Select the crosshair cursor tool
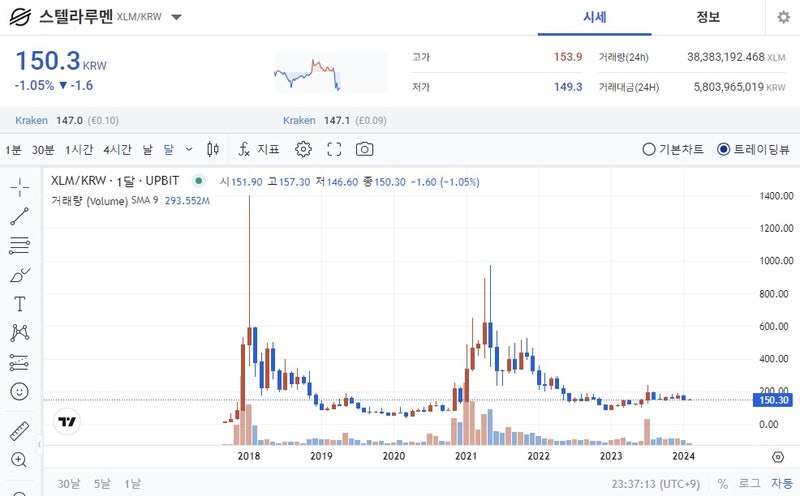Image resolution: width=800 pixels, height=496 pixels. pos(19,187)
